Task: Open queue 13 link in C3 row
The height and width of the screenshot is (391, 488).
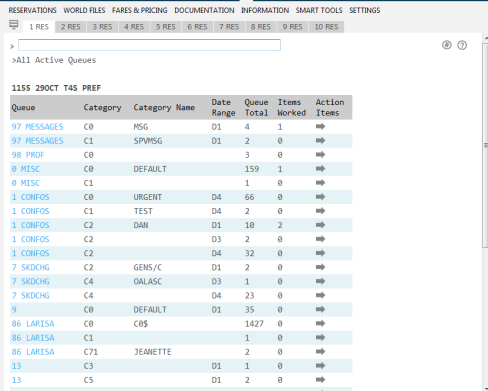Action: tap(16, 366)
